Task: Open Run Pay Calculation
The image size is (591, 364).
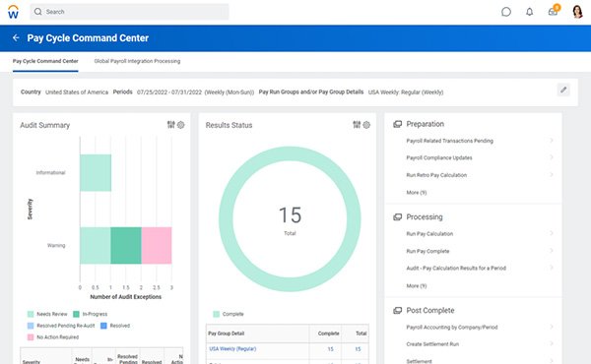Action: click(429, 234)
